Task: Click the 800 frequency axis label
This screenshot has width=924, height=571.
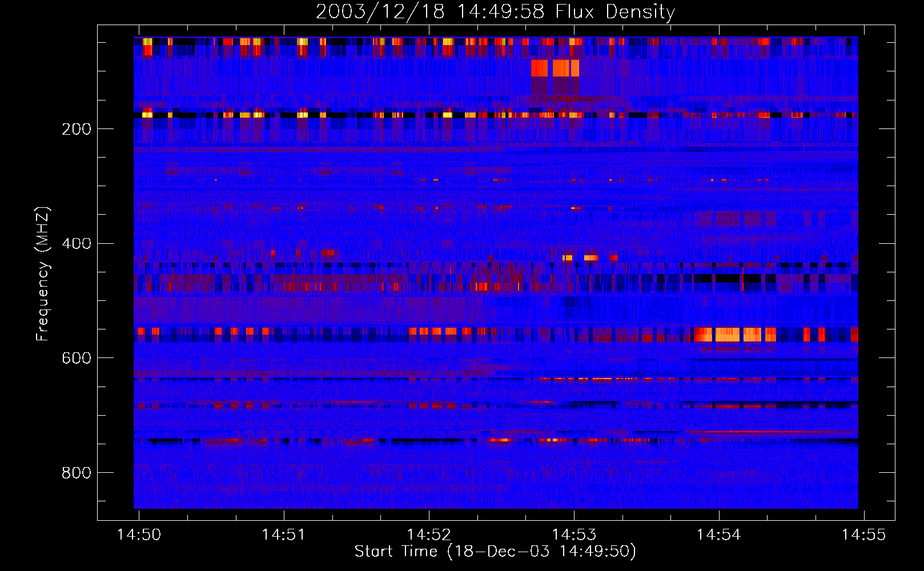Action: point(77,473)
